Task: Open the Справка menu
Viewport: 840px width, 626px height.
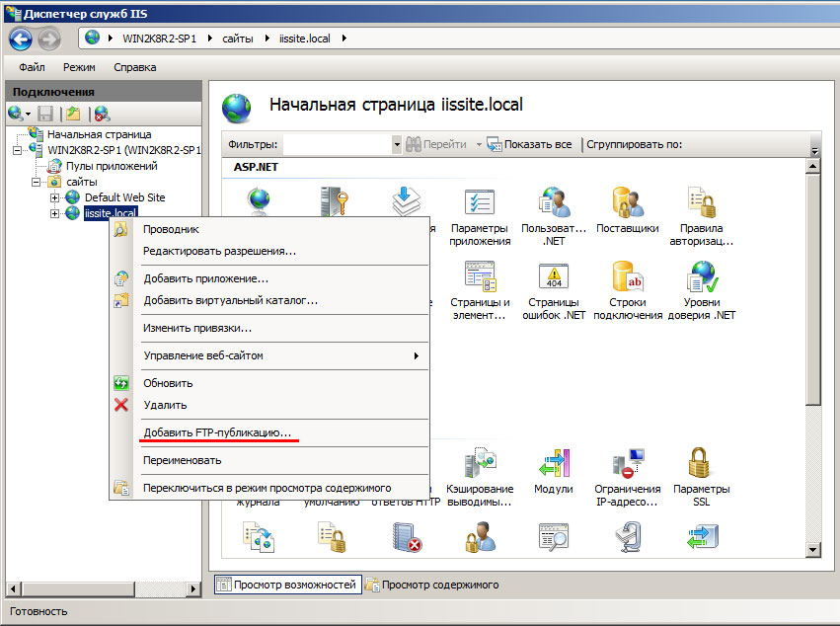Action: pyautogui.click(x=135, y=67)
